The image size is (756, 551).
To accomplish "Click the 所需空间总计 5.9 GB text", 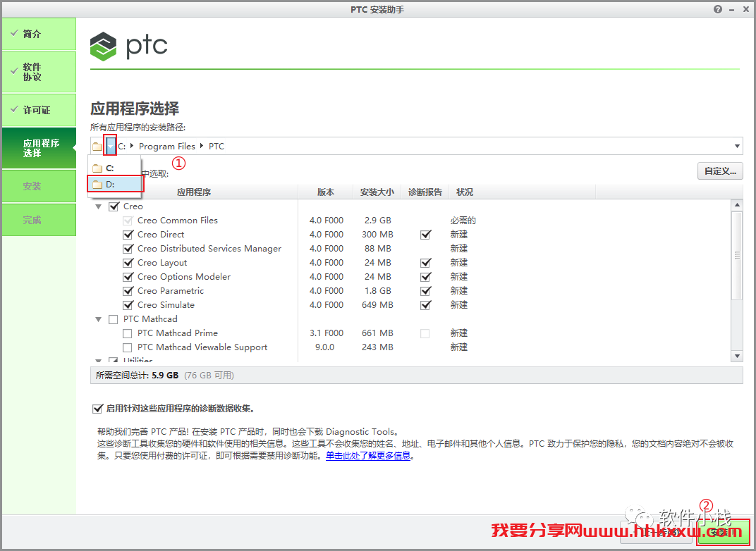I will 137,375.
